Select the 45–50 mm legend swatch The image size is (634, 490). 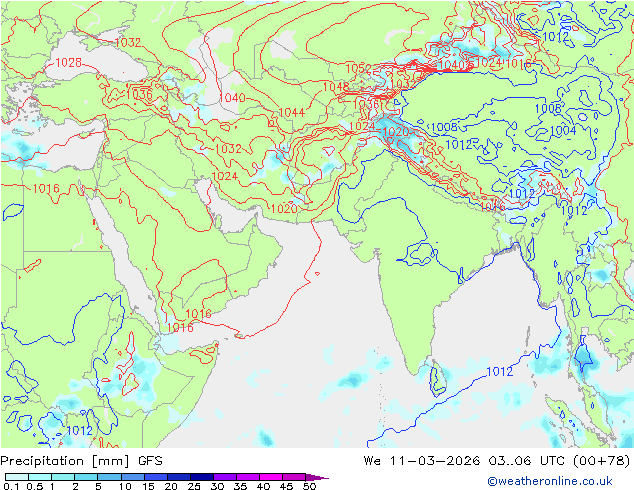click(x=294, y=477)
